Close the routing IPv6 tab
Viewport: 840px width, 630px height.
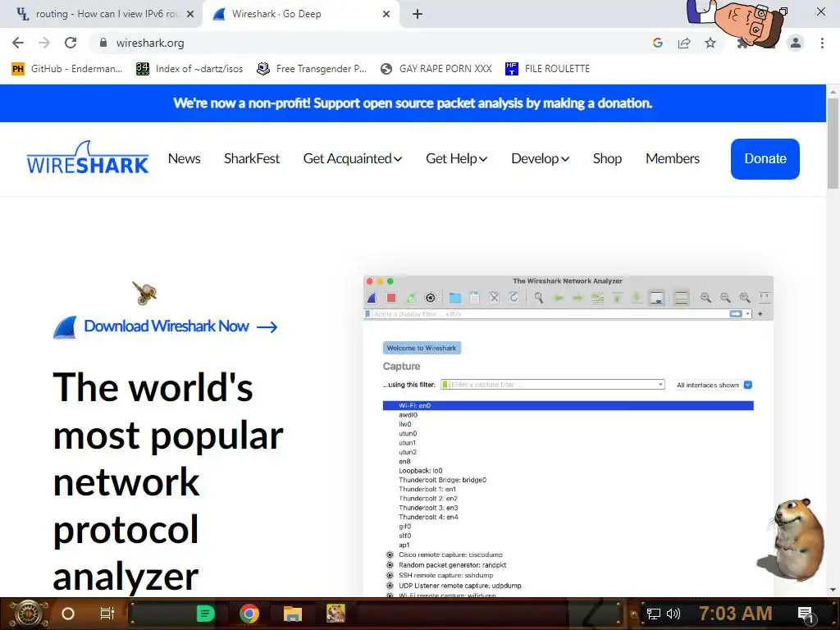point(190,14)
